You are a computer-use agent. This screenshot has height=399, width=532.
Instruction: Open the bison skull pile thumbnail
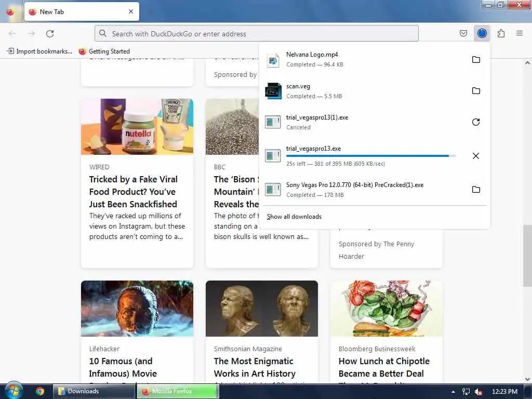(232, 127)
